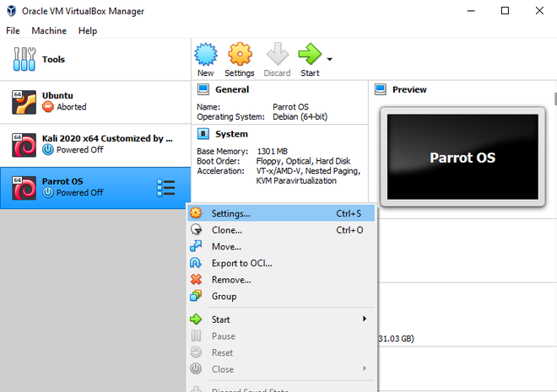557x392 pixels.
Task: Click the 'Debian (64-bit)' operating system value
Action: (300, 116)
